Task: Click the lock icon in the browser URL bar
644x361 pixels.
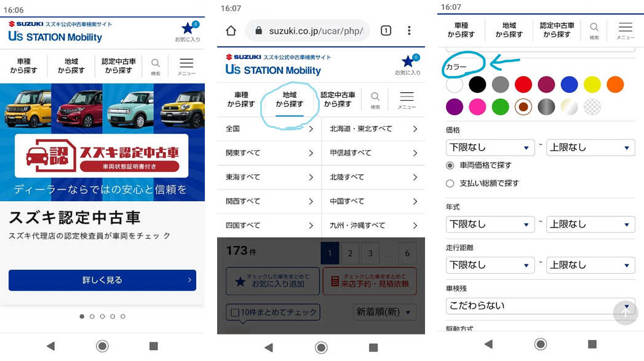Action: pyautogui.click(x=259, y=30)
